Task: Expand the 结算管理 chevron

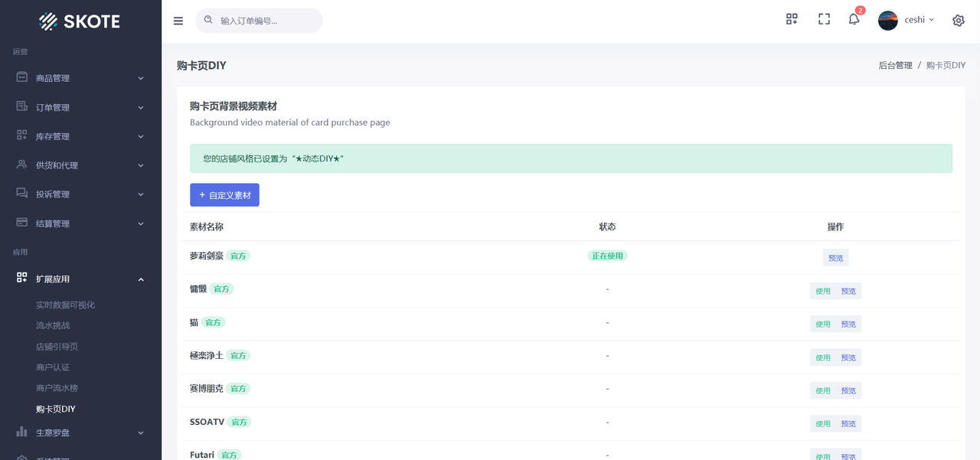Action: (x=141, y=223)
